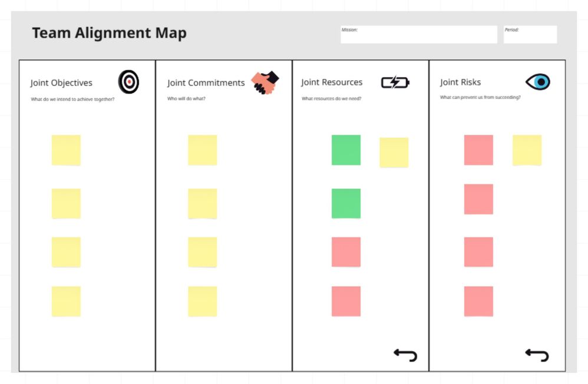
Task: Select the yellow sticky note in Joint Risks
Action: [x=527, y=150]
